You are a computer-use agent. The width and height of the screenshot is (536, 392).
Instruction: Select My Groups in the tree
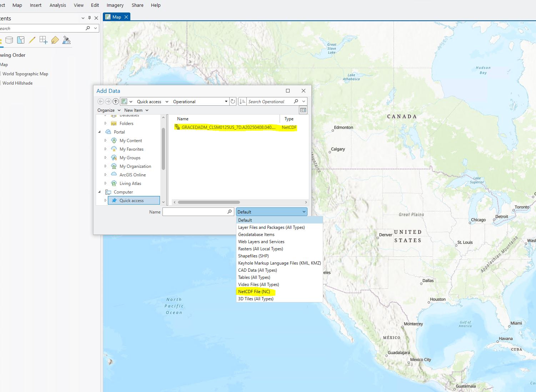(130, 158)
